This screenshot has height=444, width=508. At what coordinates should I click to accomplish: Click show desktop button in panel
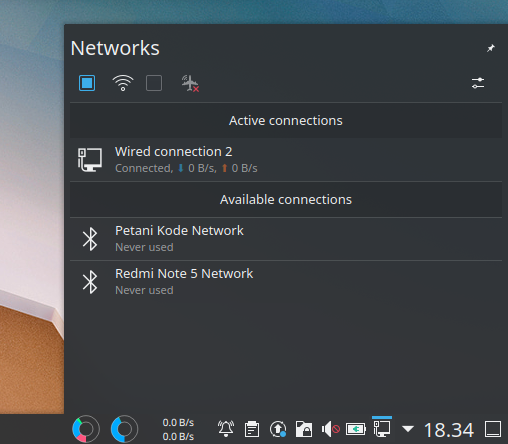(493, 429)
